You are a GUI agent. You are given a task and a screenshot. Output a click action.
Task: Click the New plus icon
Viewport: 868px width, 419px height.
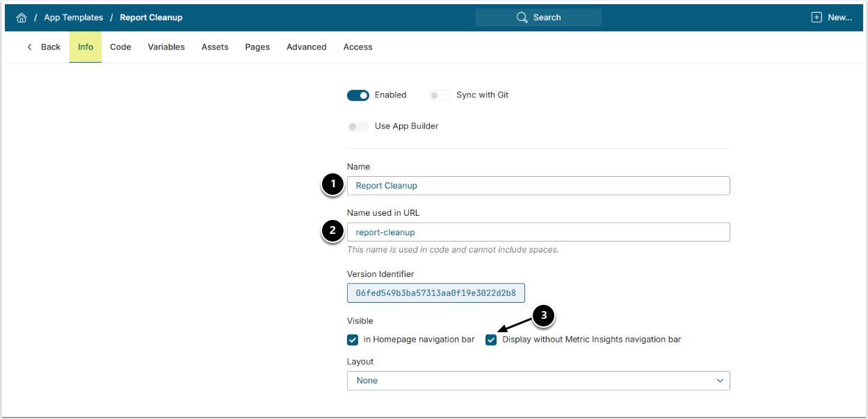coord(817,17)
